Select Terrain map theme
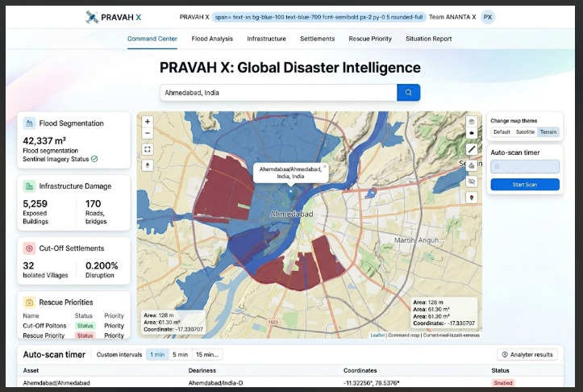The image size is (583, 392). [548, 132]
